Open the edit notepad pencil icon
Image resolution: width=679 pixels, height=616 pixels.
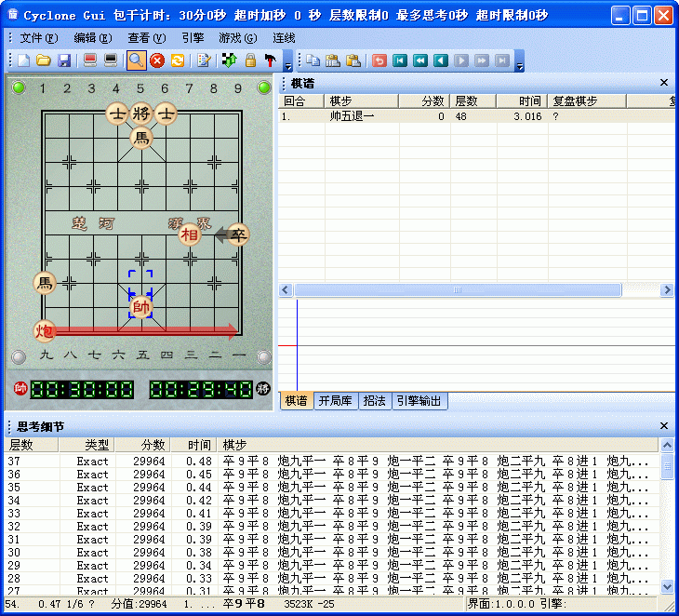tap(204, 60)
